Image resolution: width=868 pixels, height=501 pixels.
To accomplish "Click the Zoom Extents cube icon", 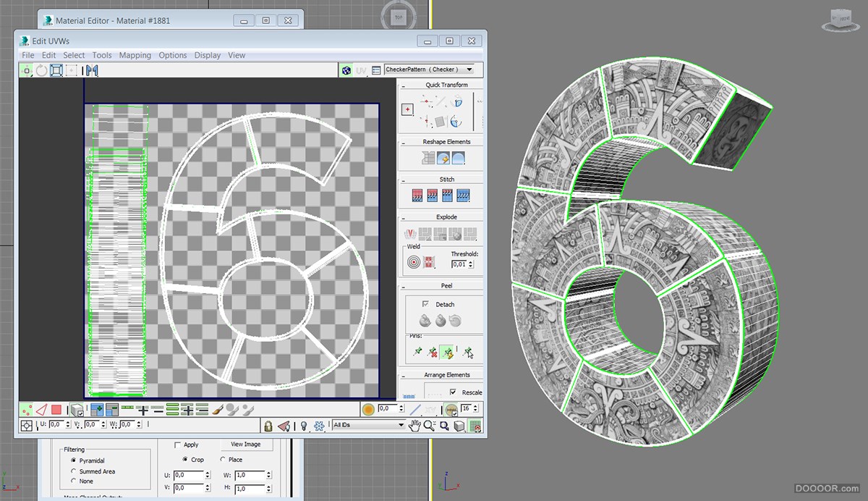I will tap(459, 426).
